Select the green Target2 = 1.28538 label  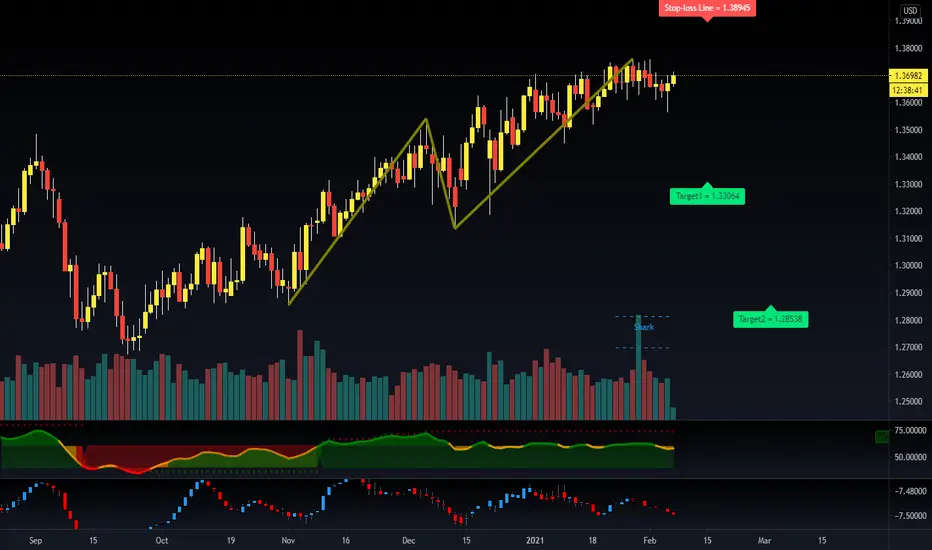pos(770,319)
